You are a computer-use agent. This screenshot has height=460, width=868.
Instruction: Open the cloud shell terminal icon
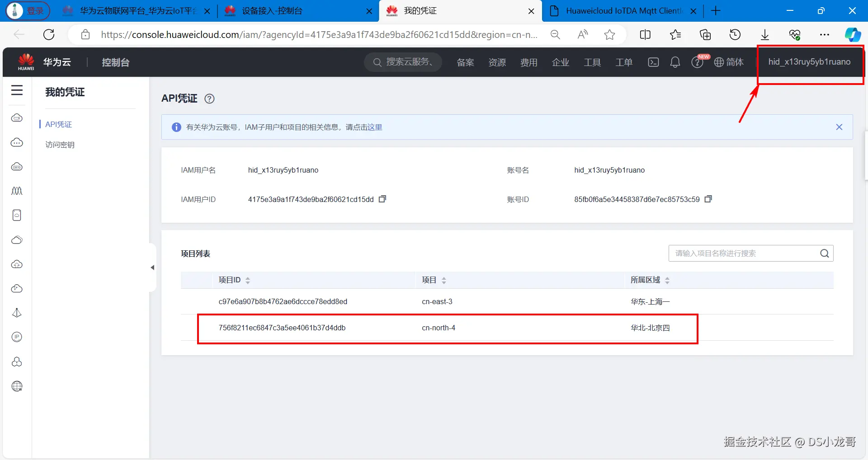[x=653, y=62]
